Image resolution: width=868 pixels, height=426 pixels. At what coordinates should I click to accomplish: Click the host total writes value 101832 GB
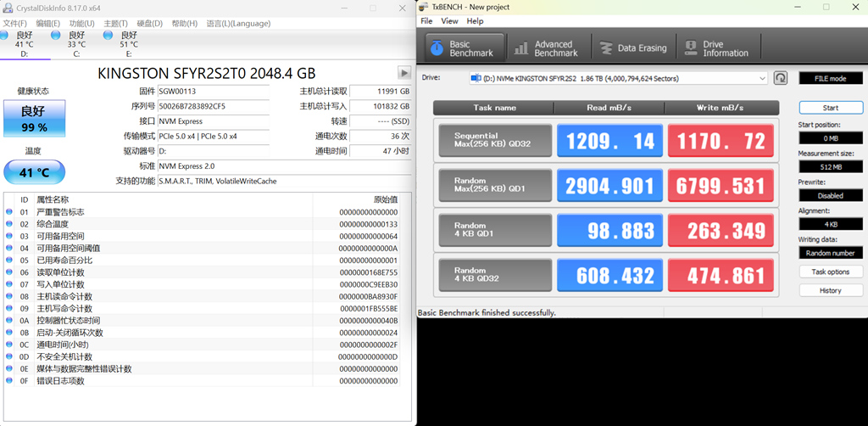coord(381,106)
